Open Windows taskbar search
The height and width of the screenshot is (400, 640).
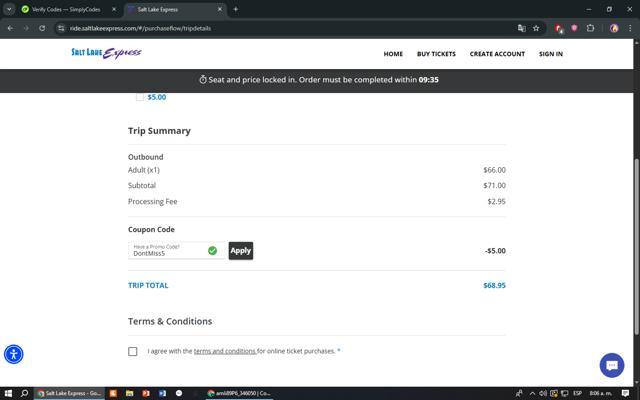(x=24, y=393)
